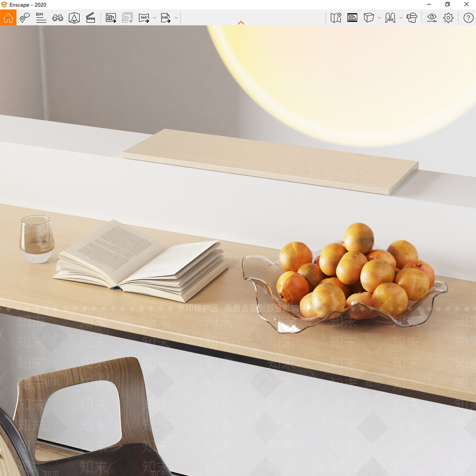Expand the cube projection dropdown arrow
Viewport: 476px width, 476px height.
(379, 18)
